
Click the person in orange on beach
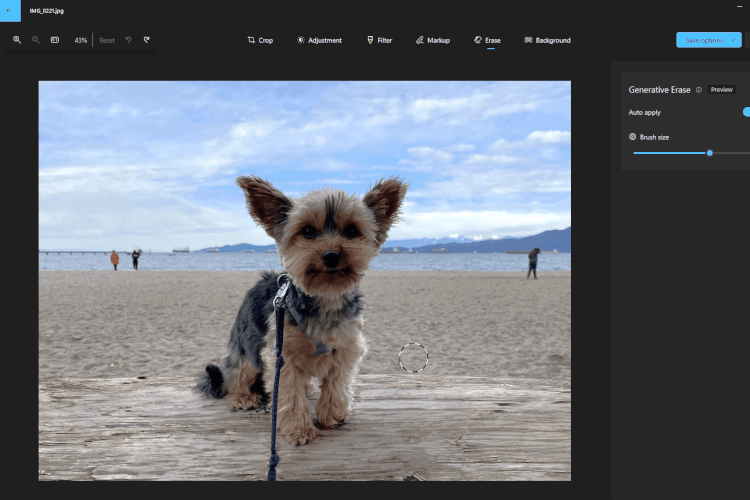click(x=115, y=260)
